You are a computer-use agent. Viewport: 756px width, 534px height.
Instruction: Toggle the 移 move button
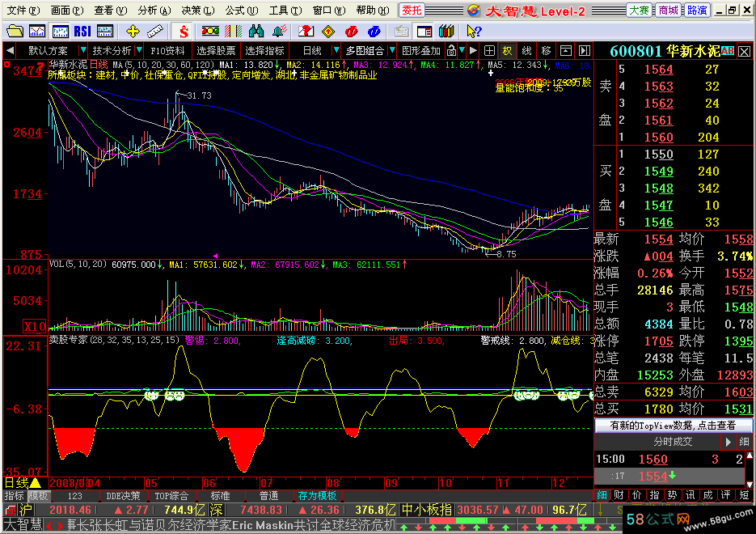(547, 51)
